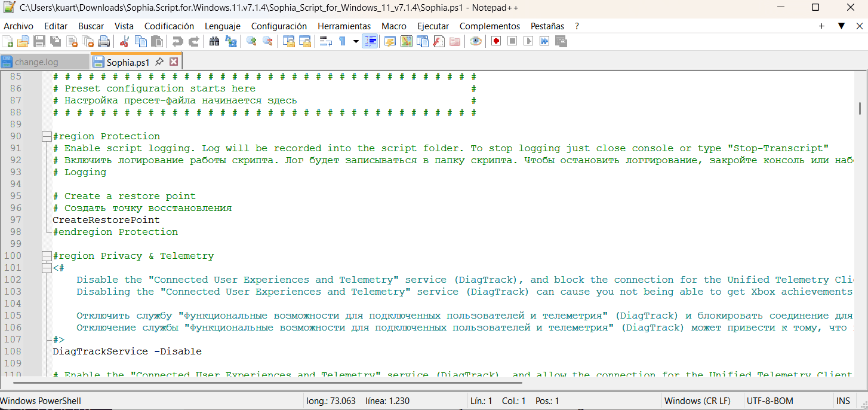Save the current file using Save icon
This screenshot has width=868, height=410.
(39, 41)
